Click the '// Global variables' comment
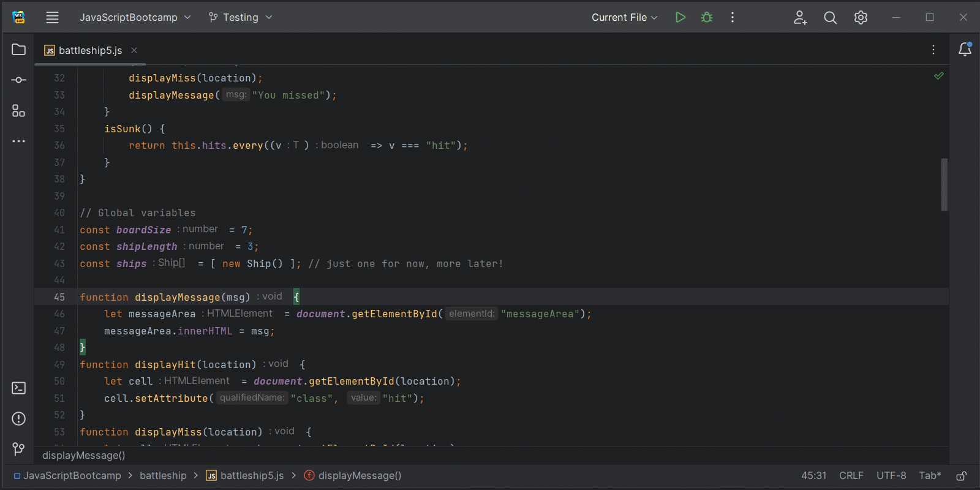Image resolution: width=980 pixels, height=490 pixels. pos(138,213)
